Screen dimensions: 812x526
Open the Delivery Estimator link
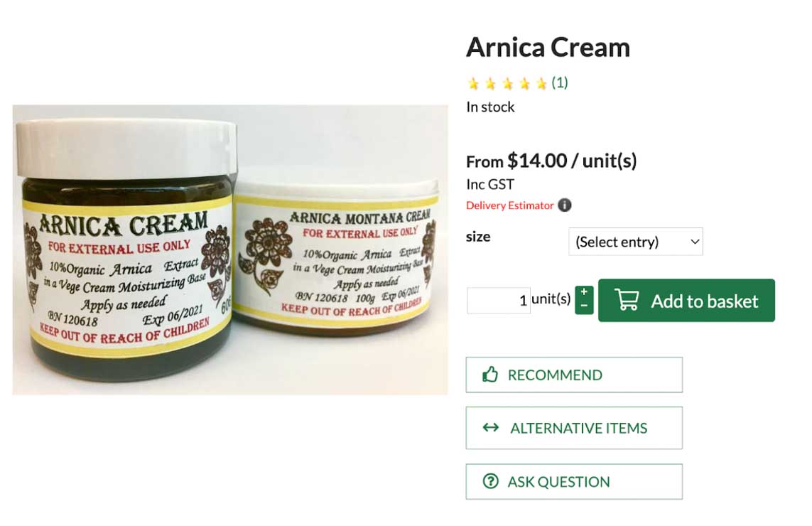(509, 205)
